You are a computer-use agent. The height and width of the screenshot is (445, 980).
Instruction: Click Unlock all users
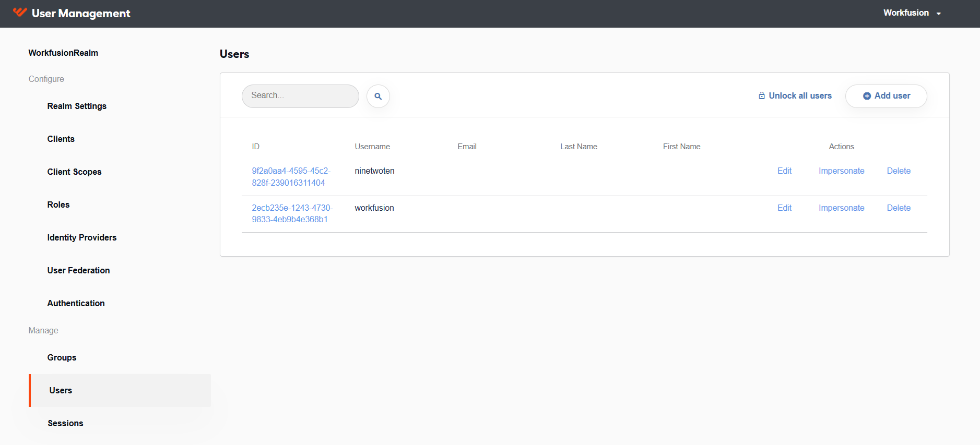tap(795, 96)
